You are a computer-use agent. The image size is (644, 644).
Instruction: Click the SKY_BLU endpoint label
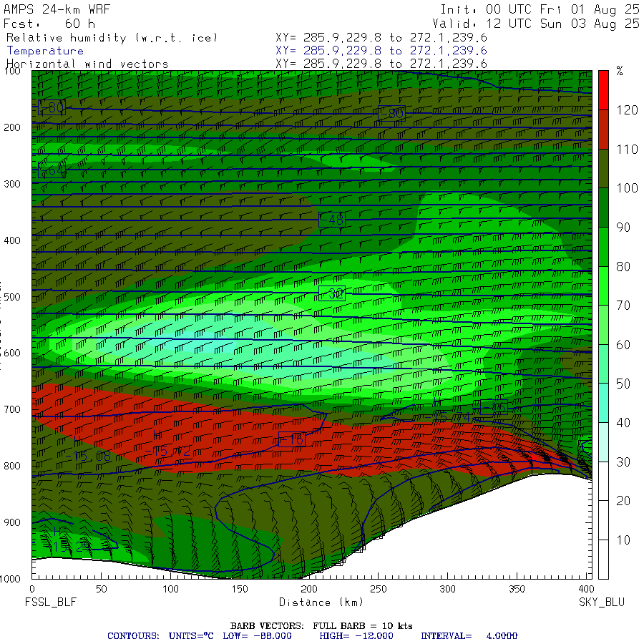[602, 602]
